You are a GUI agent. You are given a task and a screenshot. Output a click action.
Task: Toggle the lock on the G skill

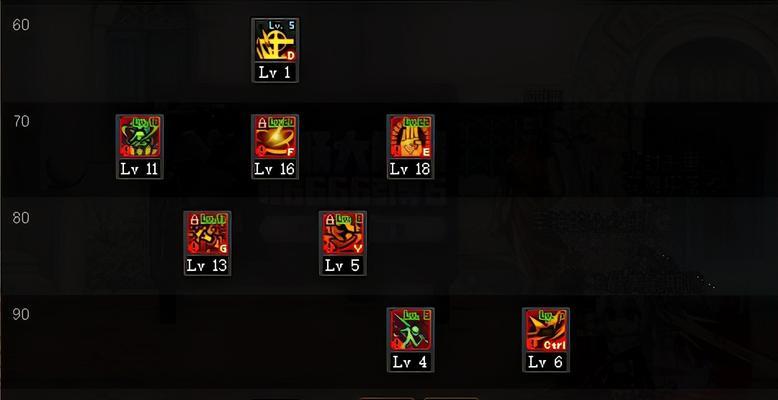[194, 219]
